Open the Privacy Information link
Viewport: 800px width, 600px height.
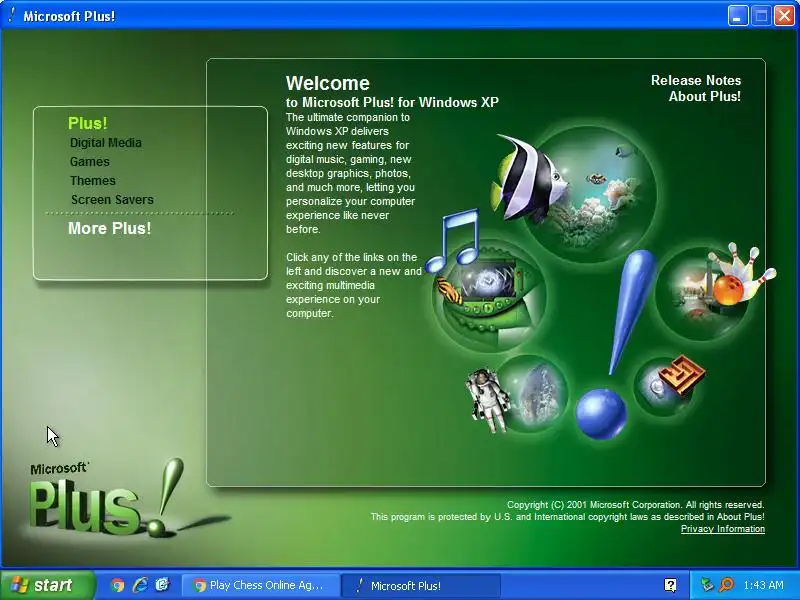click(x=723, y=529)
